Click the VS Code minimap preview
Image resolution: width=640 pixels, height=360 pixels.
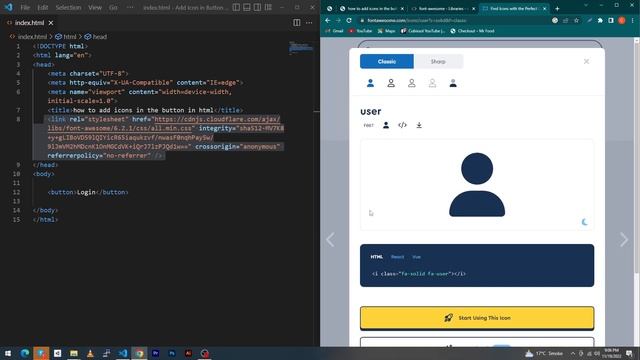[301, 48]
